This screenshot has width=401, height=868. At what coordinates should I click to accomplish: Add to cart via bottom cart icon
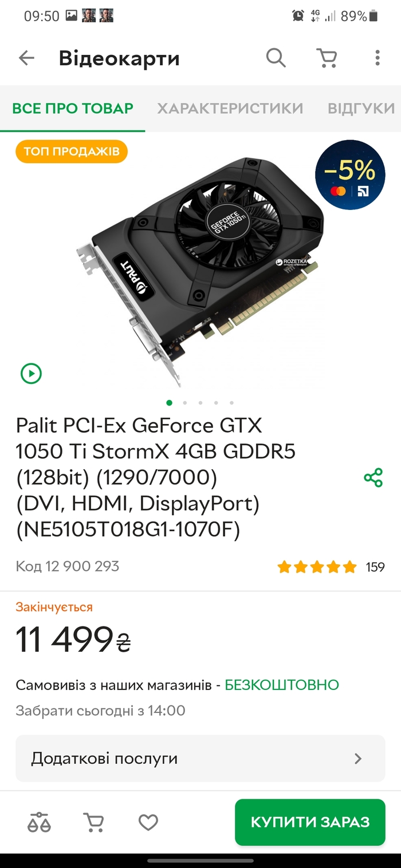(x=94, y=822)
